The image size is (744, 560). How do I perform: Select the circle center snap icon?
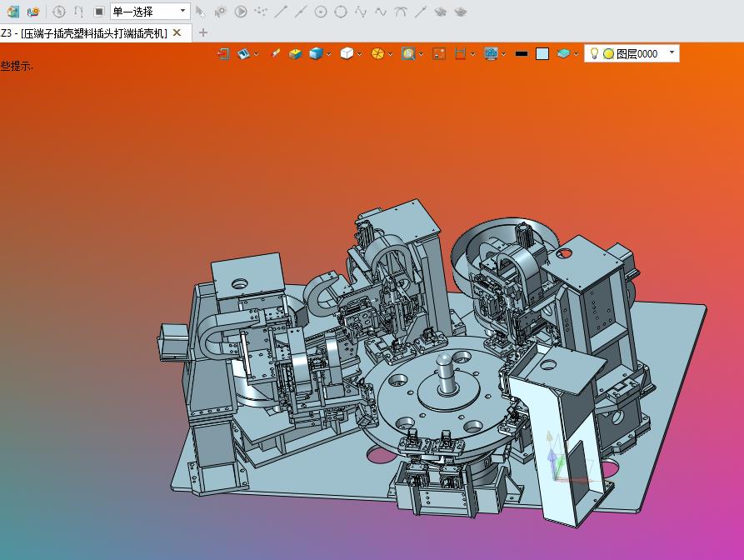[x=321, y=12]
